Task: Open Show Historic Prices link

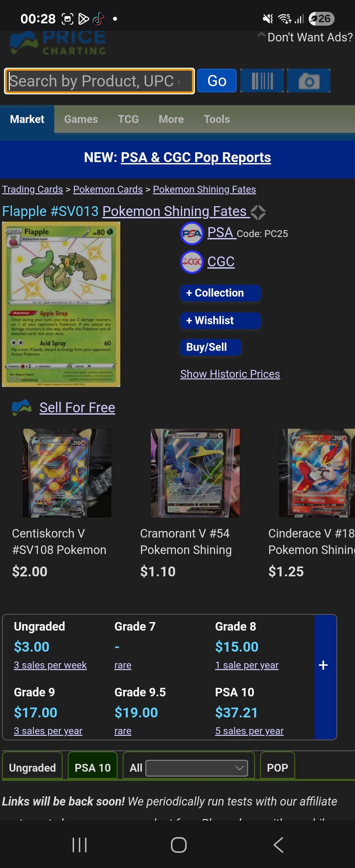Action: (x=230, y=374)
